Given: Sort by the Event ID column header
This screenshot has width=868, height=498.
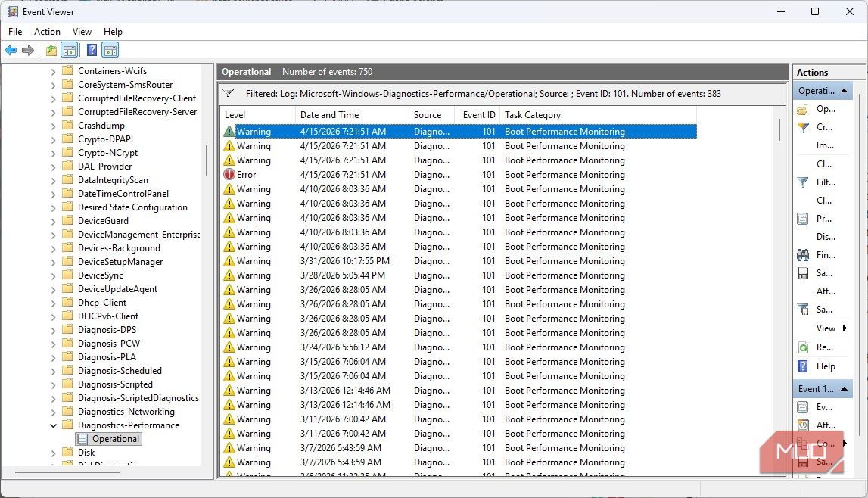Looking at the screenshot, I should tap(478, 115).
